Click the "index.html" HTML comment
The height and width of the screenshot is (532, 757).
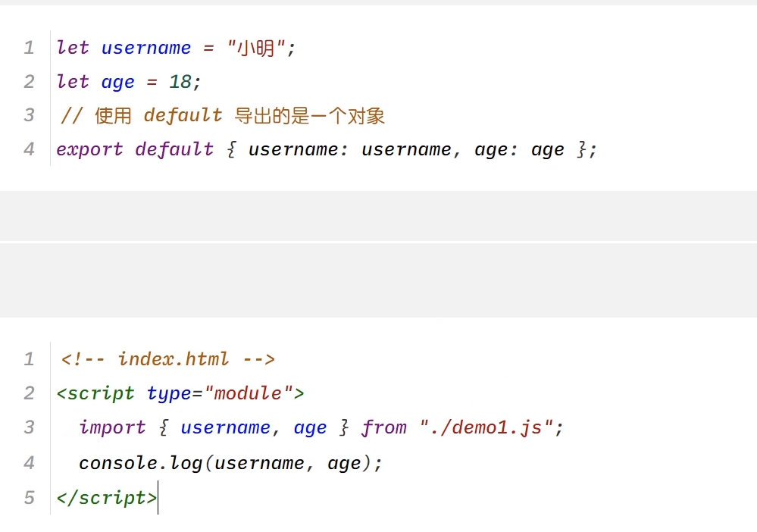(x=168, y=358)
